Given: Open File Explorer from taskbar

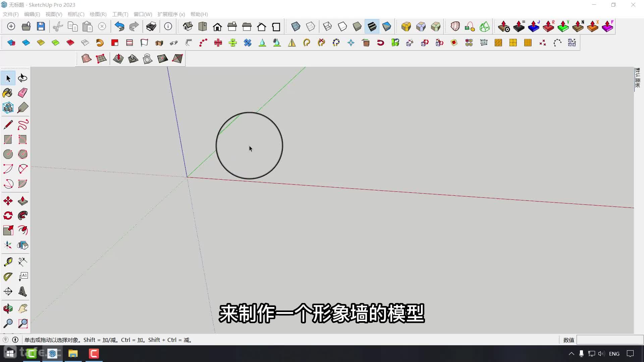Looking at the screenshot, I should [x=73, y=353].
